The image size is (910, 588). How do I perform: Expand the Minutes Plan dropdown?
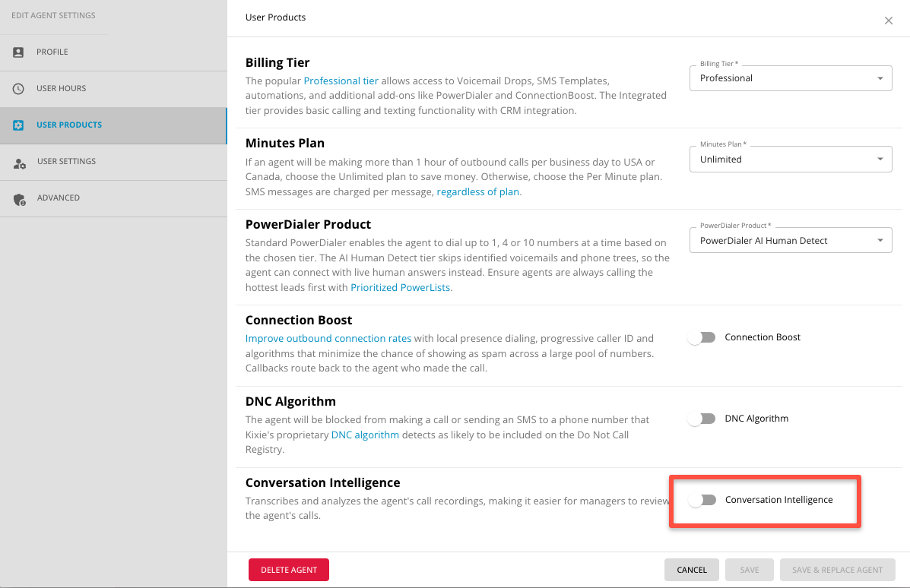pyautogui.click(x=791, y=160)
